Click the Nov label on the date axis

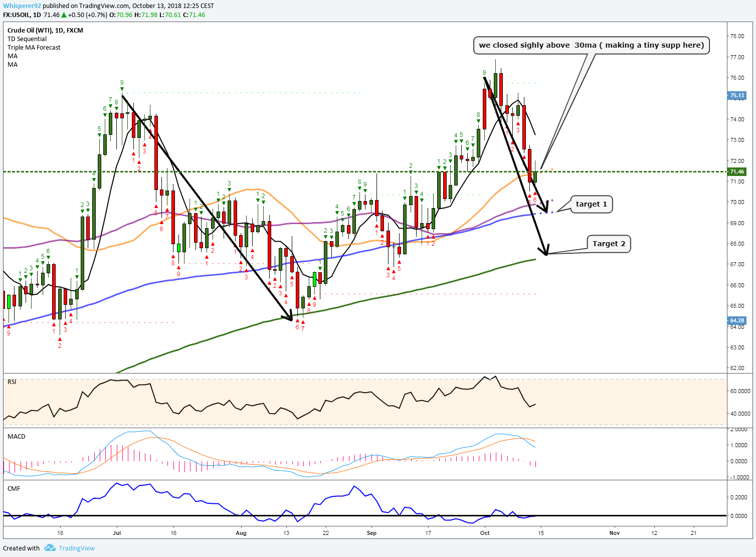coord(615,533)
